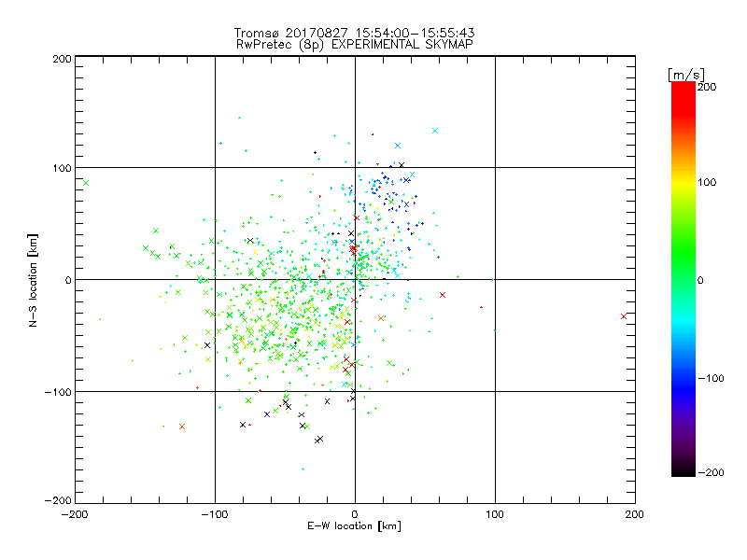Click the N-S axis "-200" tick label
The image size is (747, 560).
(x=58, y=500)
